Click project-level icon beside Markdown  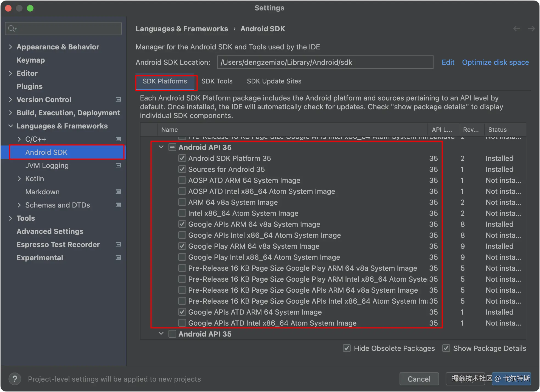(x=118, y=192)
